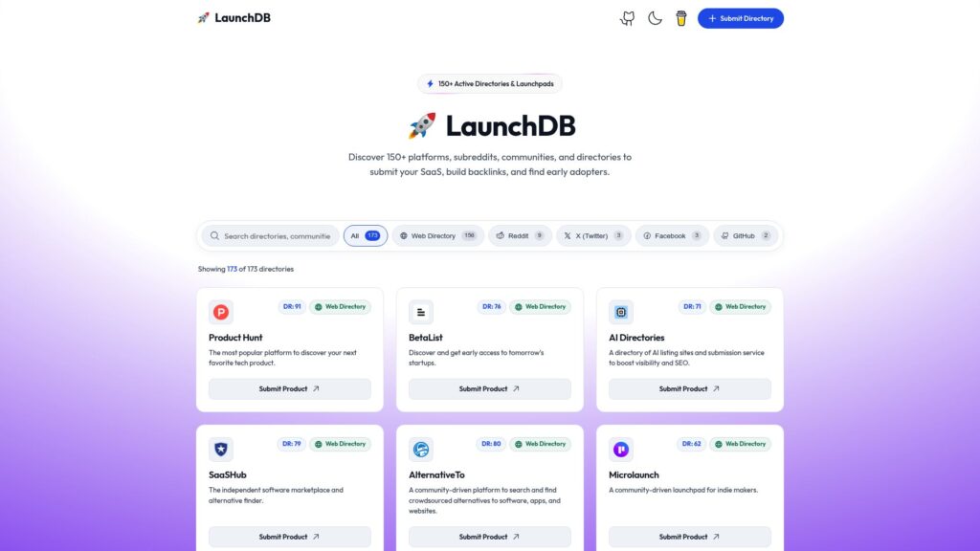This screenshot has height=551, width=980.
Task: Click Web Directory tag on AlternativeTo card
Action: click(x=540, y=444)
